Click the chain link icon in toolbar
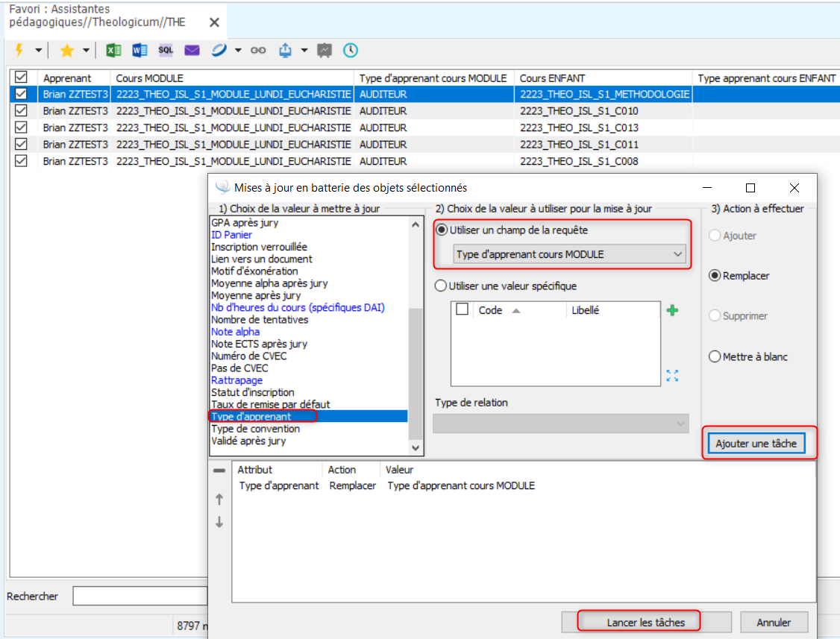This screenshot has height=639, width=840. (x=258, y=51)
